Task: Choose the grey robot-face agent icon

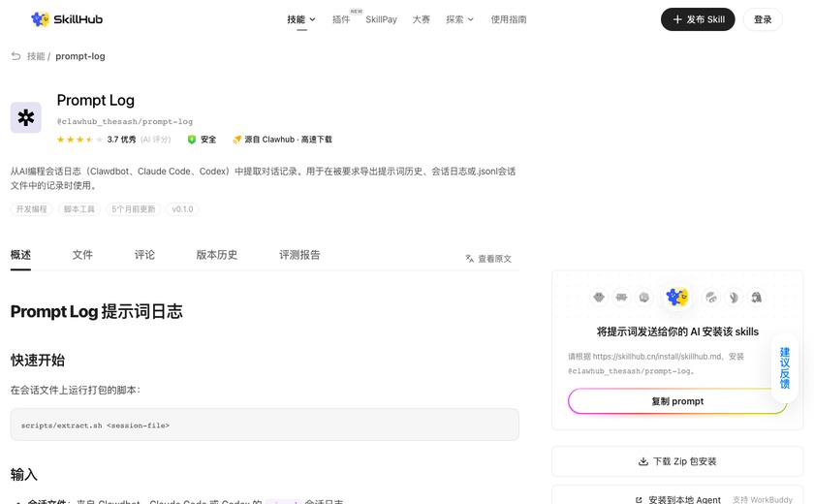Action: (x=599, y=298)
